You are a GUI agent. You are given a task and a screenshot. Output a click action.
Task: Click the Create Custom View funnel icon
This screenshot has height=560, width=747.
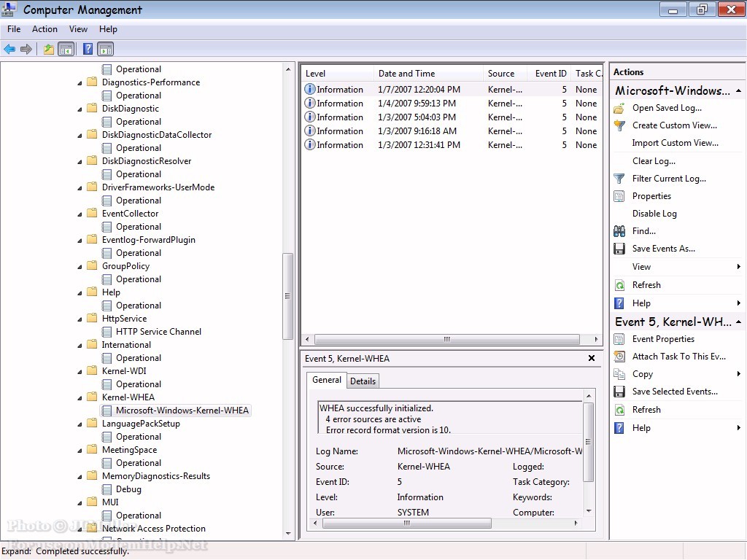[x=619, y=125]
